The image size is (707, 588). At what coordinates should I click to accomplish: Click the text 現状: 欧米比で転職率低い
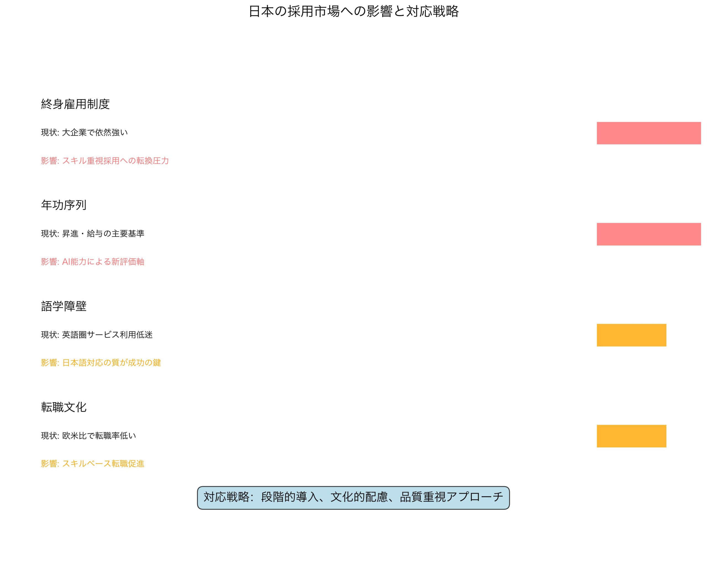88,436
